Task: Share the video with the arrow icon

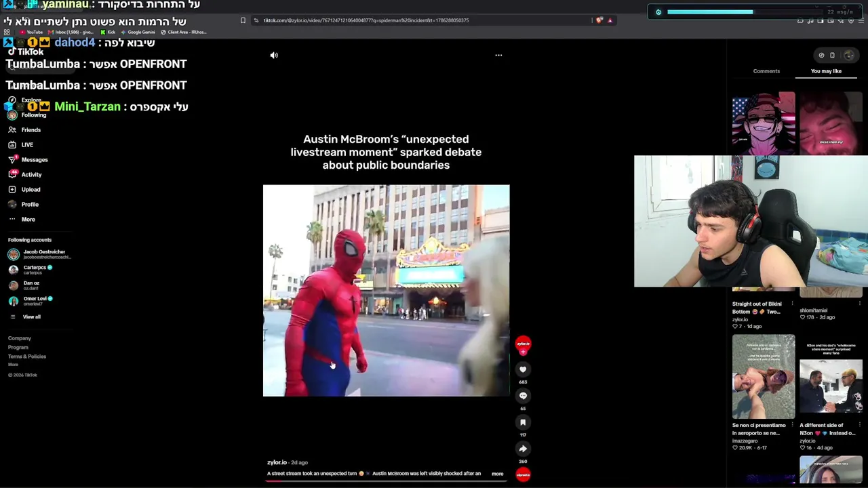Action: (x=523, y=449)
